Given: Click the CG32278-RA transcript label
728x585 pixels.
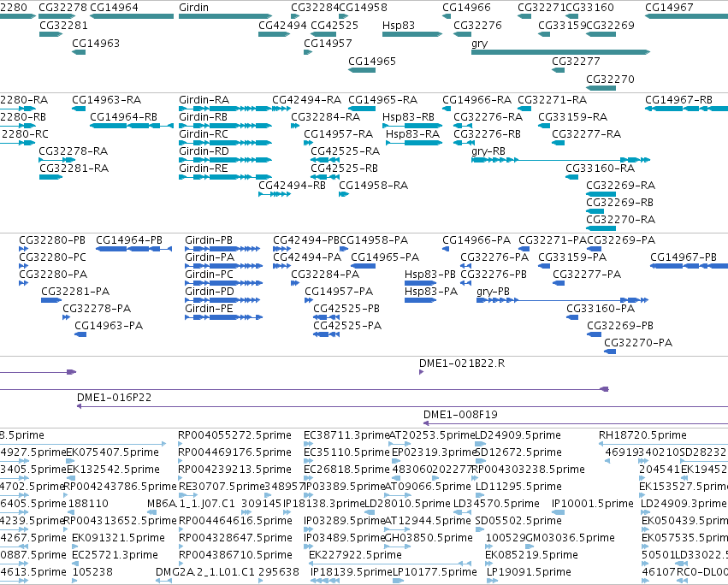Looking at the screenshot, I should tap(74, 151).
